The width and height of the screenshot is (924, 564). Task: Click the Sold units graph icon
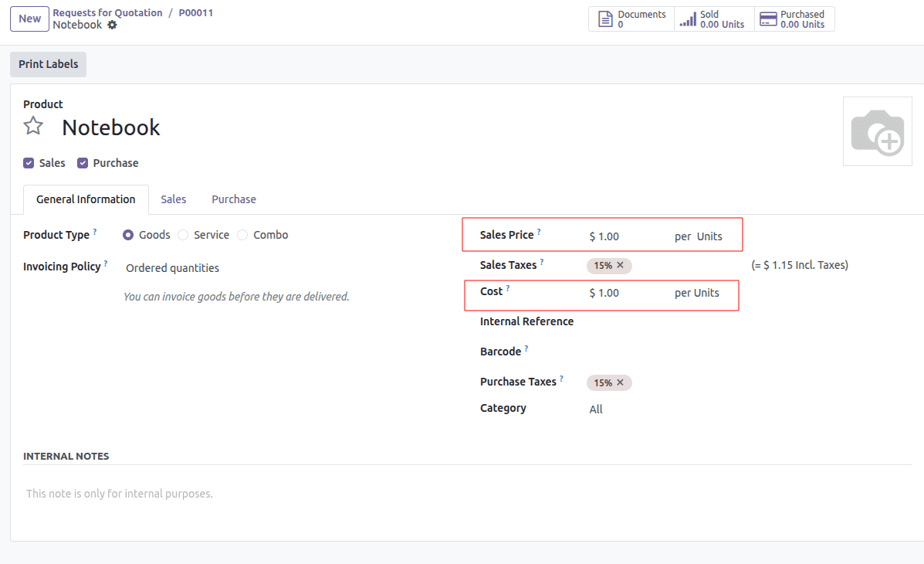(687, 19)
